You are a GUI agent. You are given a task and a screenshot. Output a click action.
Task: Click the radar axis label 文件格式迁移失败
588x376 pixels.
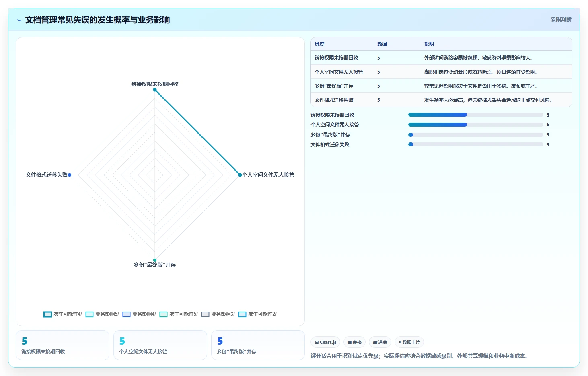47,175
